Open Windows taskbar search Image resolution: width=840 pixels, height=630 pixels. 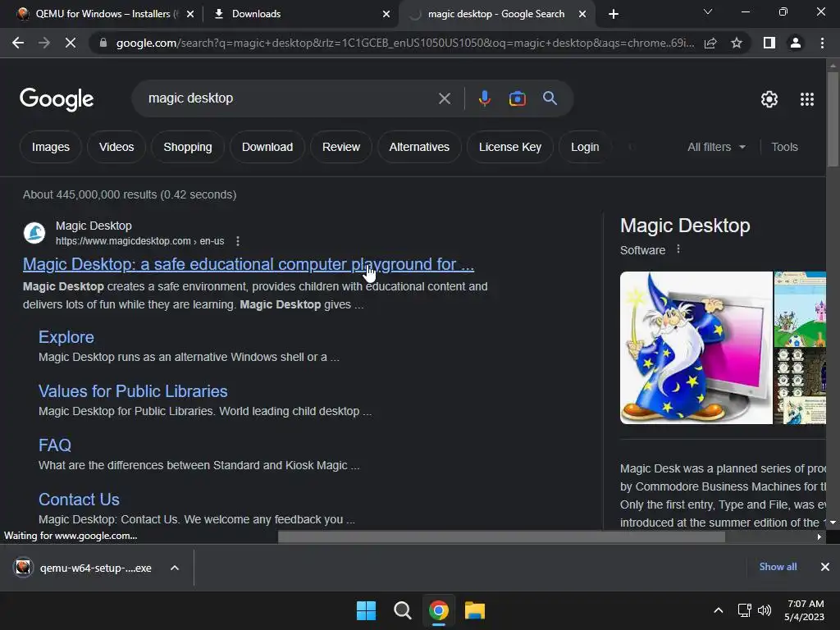coord(402,610)
